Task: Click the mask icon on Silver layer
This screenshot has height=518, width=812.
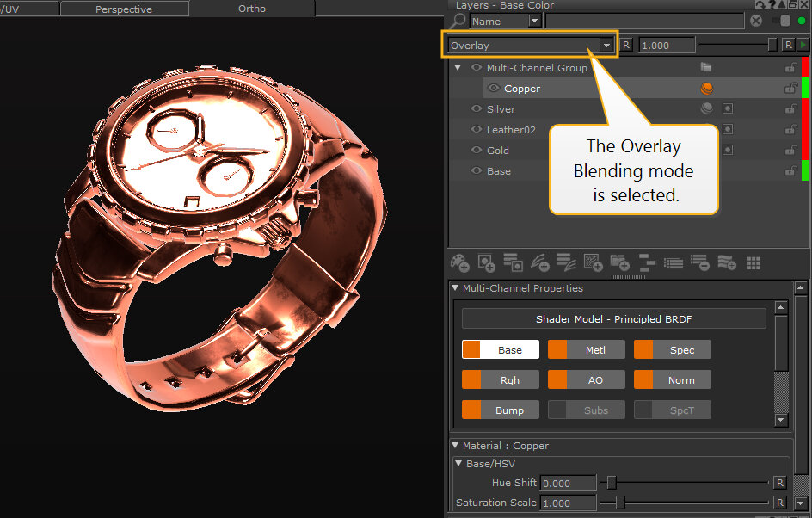Action: tap(728, 109)
